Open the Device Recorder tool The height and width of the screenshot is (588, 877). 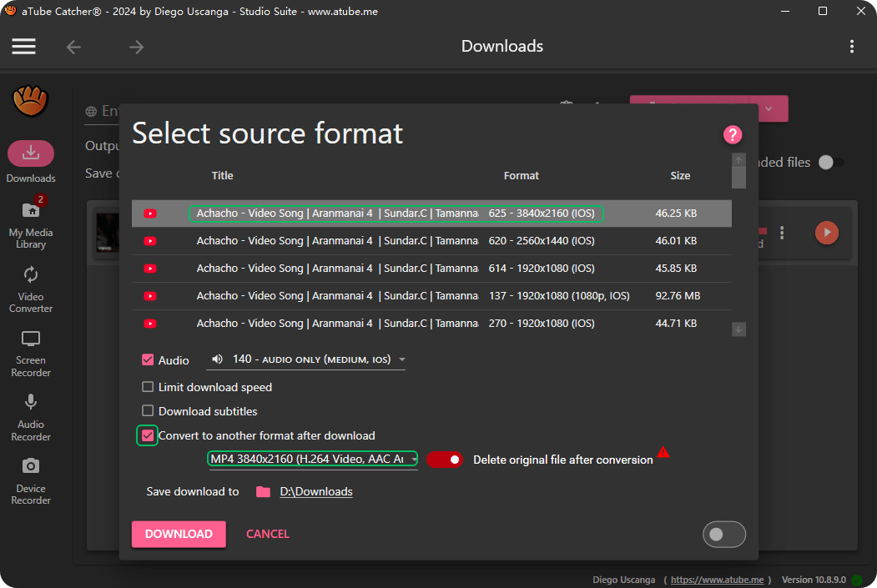[x=31, y=481]
